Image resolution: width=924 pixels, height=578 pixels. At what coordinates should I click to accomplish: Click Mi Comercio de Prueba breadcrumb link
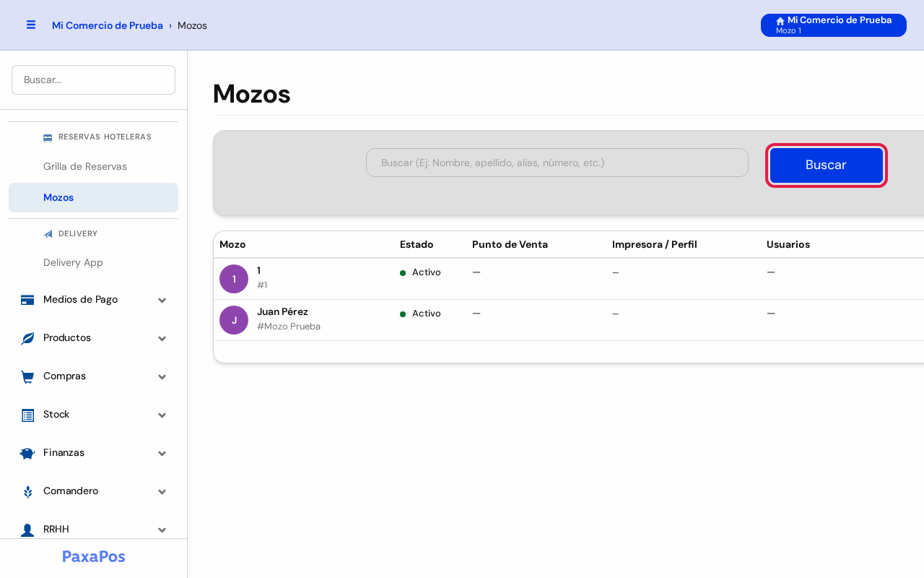(x=108, y=25)
